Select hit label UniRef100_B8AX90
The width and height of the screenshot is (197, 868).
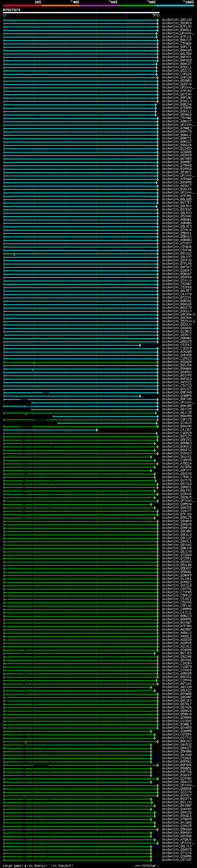click(x=177, y=426)
